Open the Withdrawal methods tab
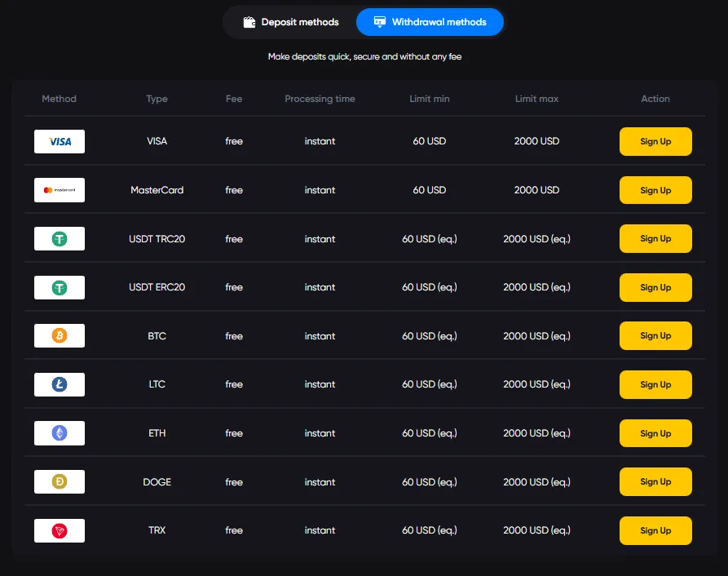The width and height of the screenshot is (728, 576). [430, 22]
